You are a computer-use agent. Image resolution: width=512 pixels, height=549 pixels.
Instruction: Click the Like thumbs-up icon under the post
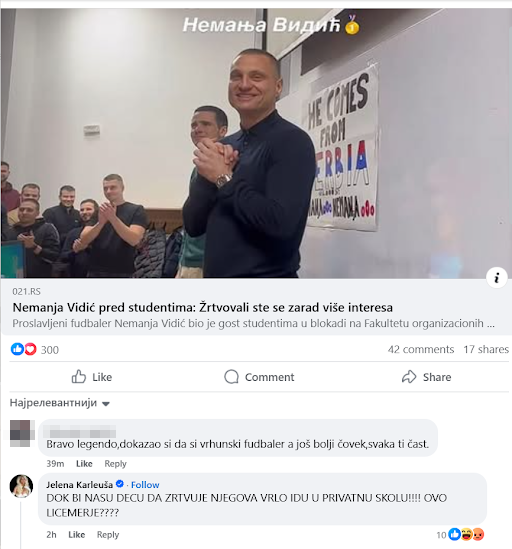(x=79, y=377)
